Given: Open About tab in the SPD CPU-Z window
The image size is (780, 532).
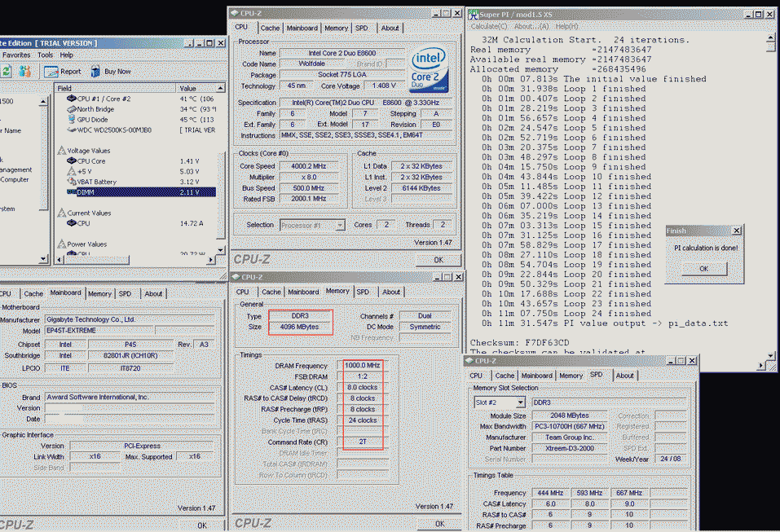Looking at the screenshot, I should coord(624,376).
